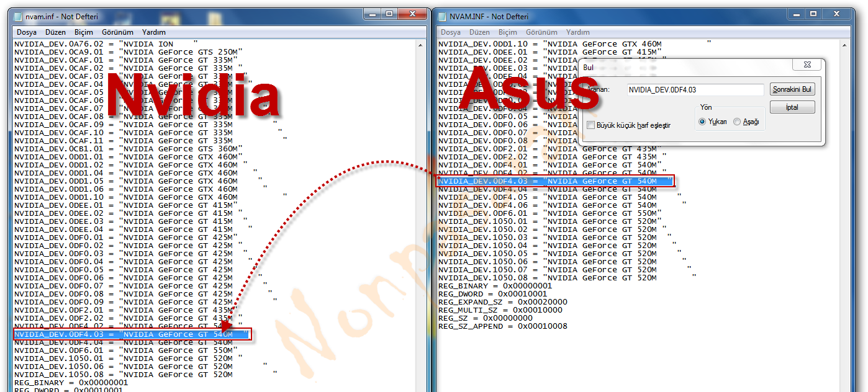The height and width of the screenshot is (392, 868).
Task: Open Biçim menu in left nvam.inf window
Action: tap(84, 32)
